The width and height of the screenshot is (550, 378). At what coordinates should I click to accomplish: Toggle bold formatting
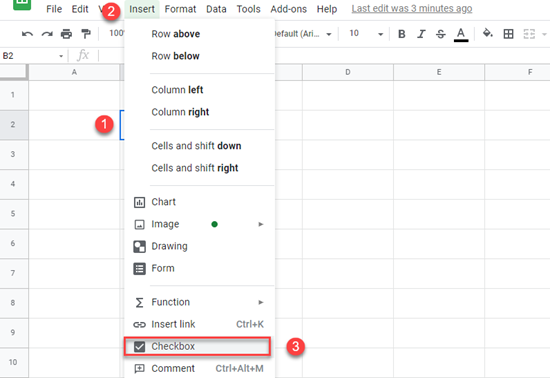402,34
